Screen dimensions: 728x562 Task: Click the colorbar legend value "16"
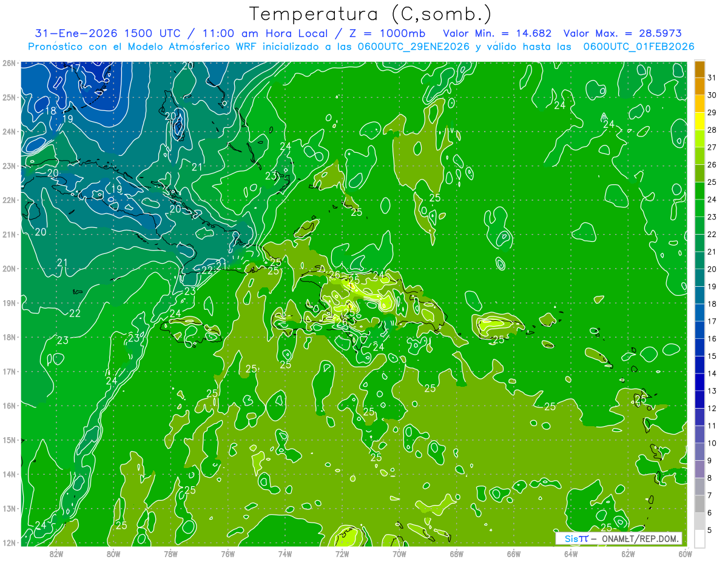(712, 339)
